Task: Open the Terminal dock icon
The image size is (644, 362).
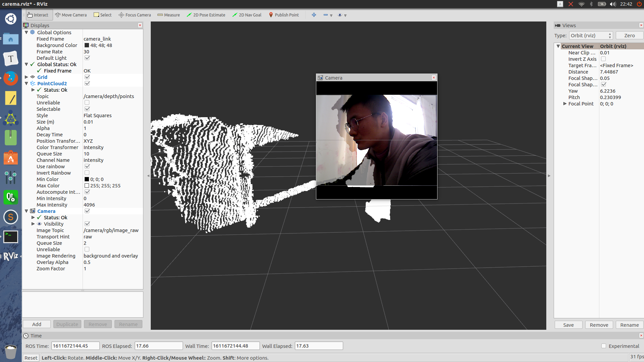Action: pos(11,236)
